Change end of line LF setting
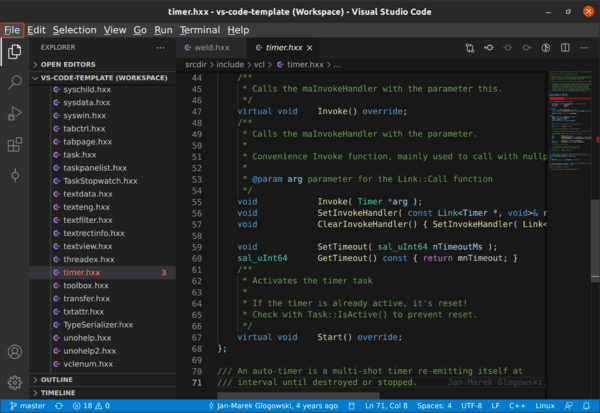600x413 pixels. pyautogui.click(x=495, y=406)
